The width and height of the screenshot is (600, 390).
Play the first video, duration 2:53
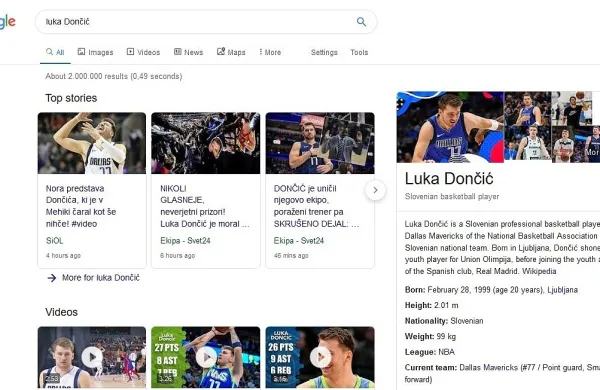tap(92, 357)
